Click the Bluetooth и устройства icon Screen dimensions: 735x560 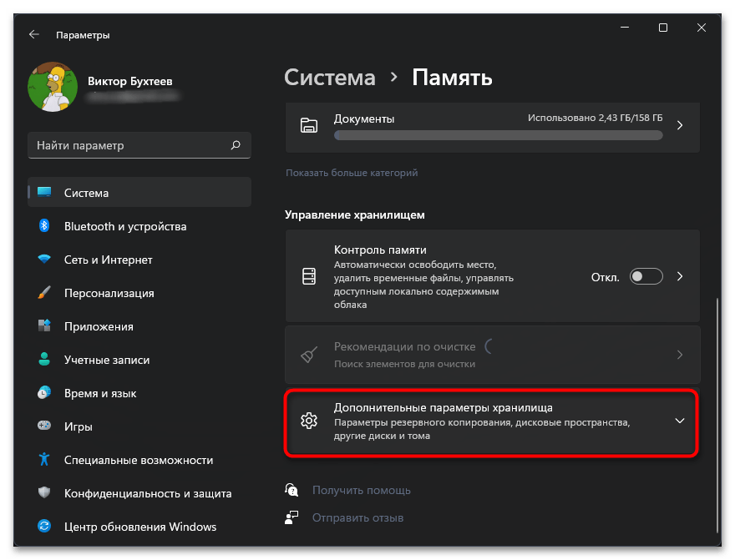pyautogui.click(x=45, y=226)
